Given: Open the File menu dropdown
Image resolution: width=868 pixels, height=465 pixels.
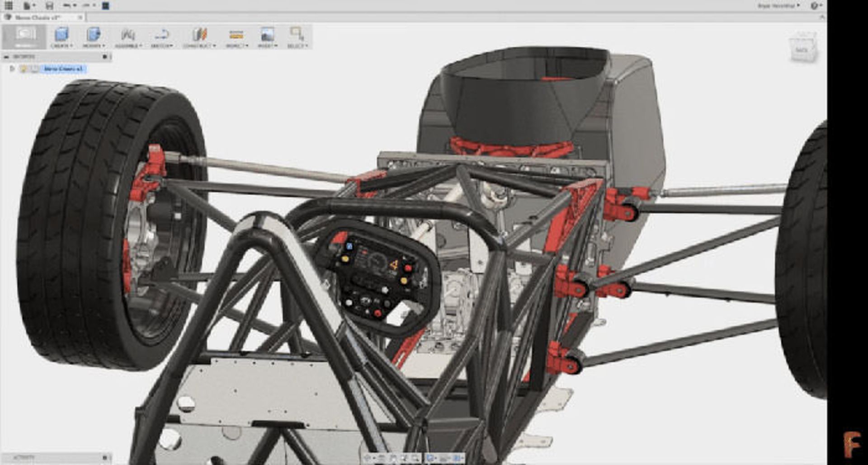Looking at the screenshot, I should click(29, 5).
